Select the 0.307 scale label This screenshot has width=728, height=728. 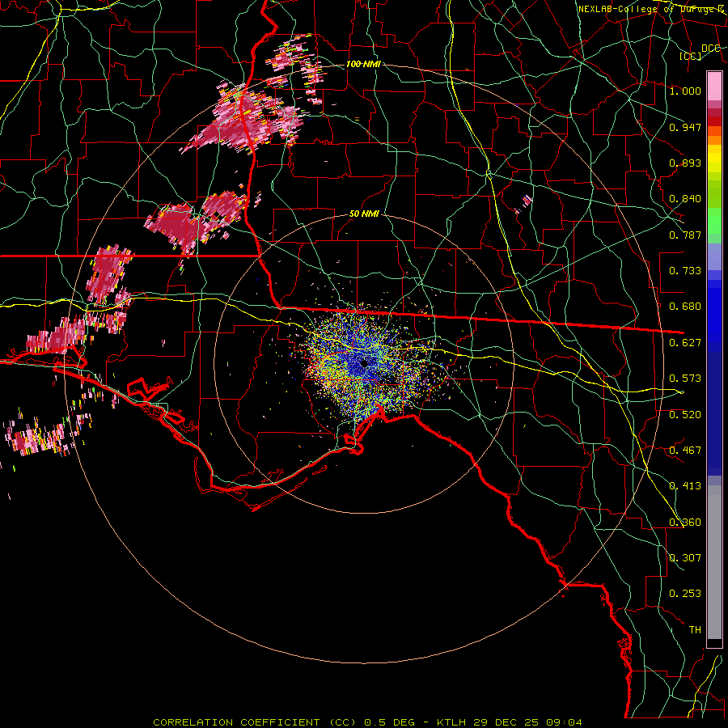[x=685, y=557]
